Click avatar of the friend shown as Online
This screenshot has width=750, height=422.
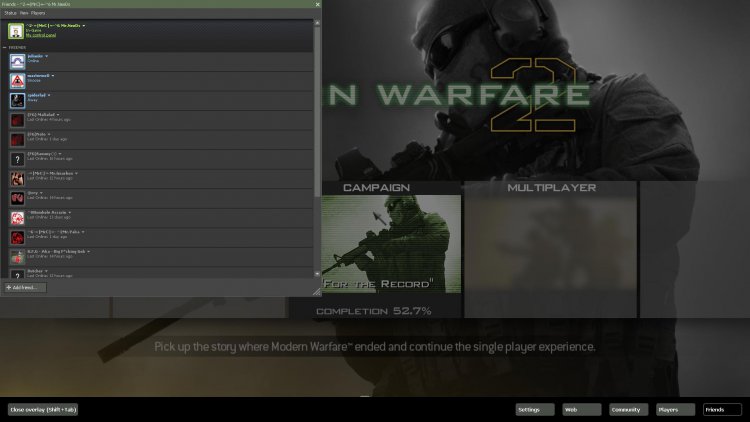tap(17, 62)
